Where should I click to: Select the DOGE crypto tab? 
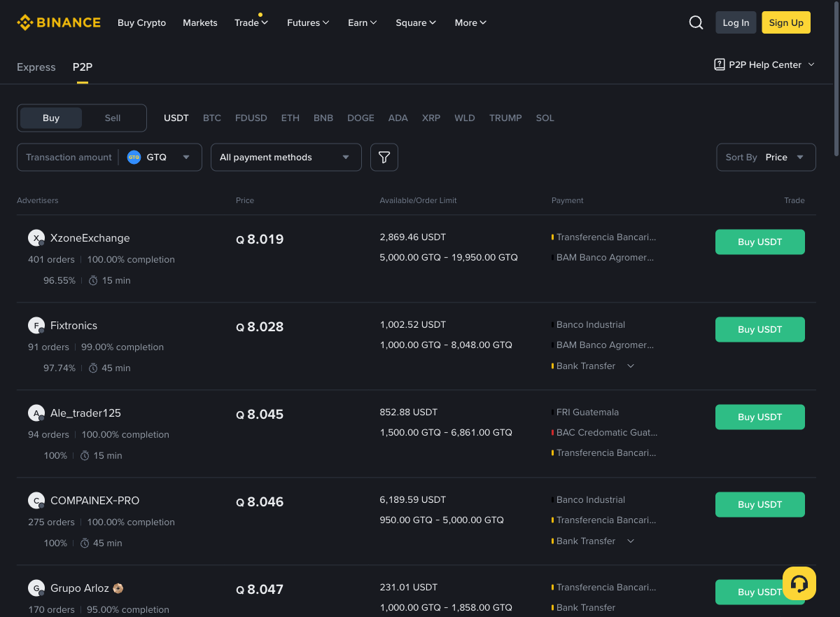pyautogui.click(x=361, y=118)
